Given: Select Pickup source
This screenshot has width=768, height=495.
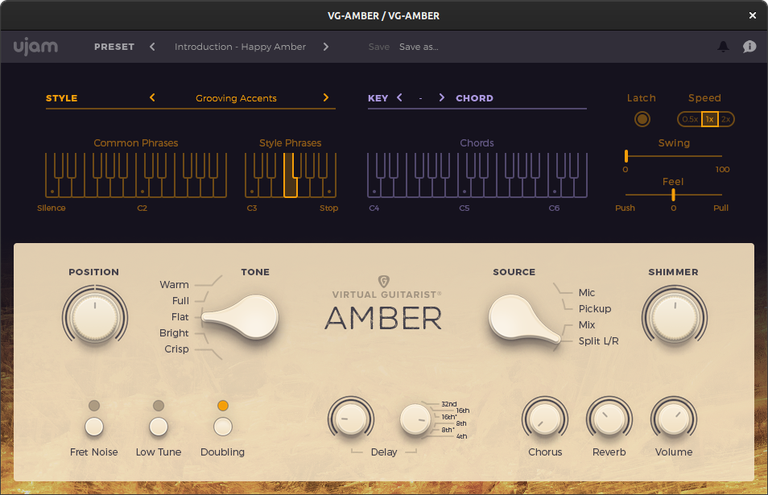Looking at the screenshot, I should (x=595, y=309).
